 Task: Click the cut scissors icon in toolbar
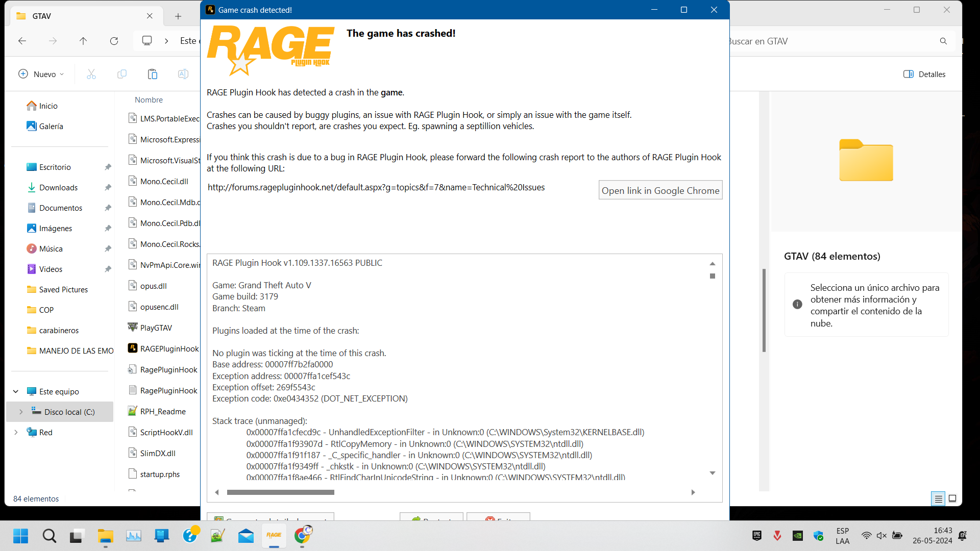(x=91, y=74)
